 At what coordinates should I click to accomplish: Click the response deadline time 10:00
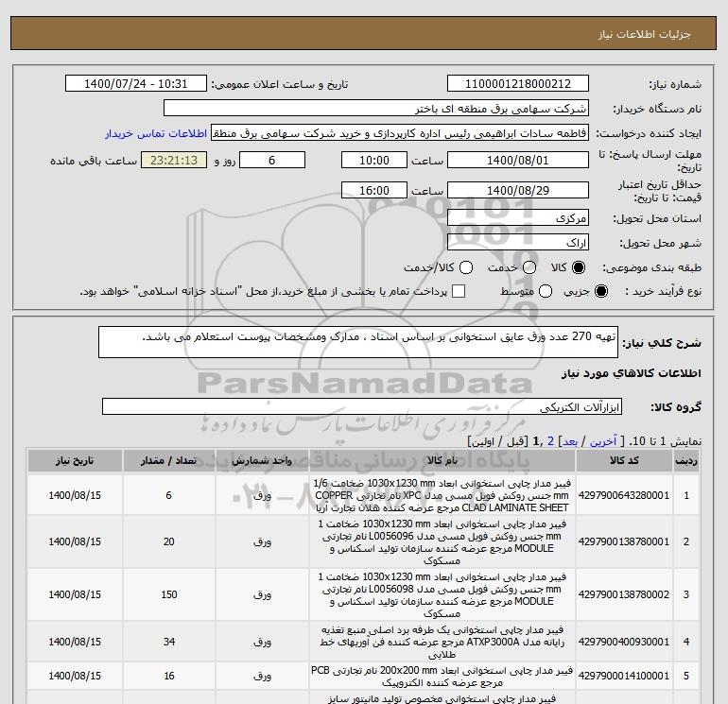coord(374,160)
